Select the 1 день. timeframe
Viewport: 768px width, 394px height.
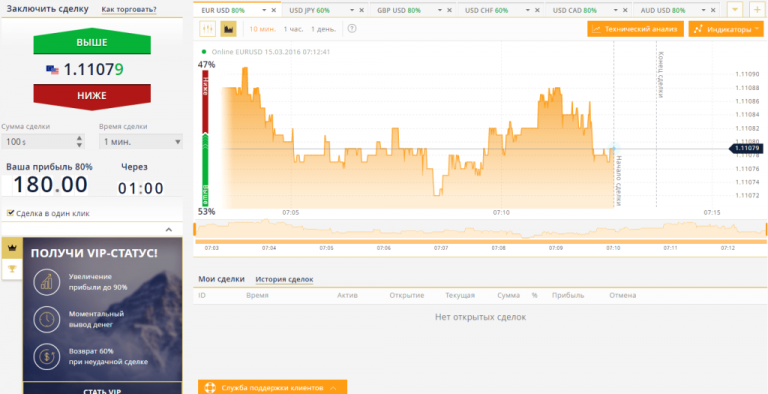[323, 29]
